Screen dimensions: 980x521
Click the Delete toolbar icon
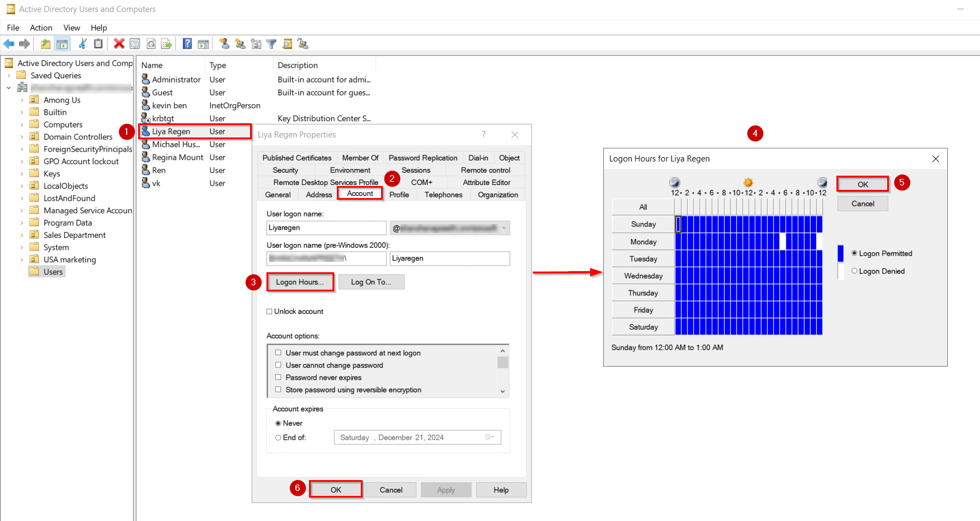[x=120, y=44]
